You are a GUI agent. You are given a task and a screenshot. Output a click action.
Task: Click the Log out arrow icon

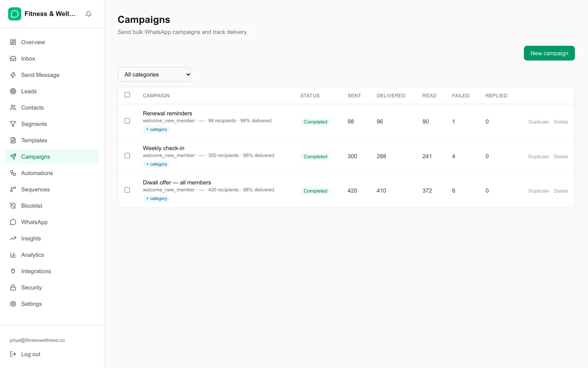coord(13,354)
